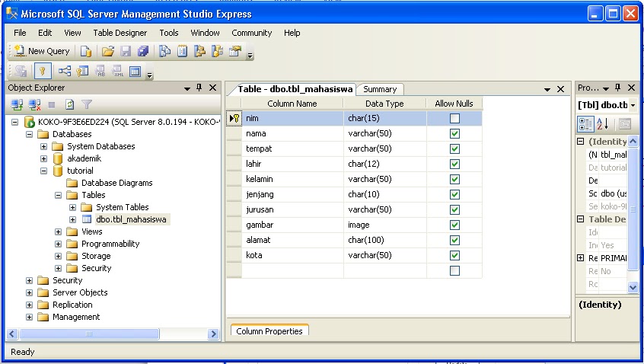Screen dimensions: 644x364
Task: Open the Manage Indexes and Keys icon
Action: click(x=82, y=71)
